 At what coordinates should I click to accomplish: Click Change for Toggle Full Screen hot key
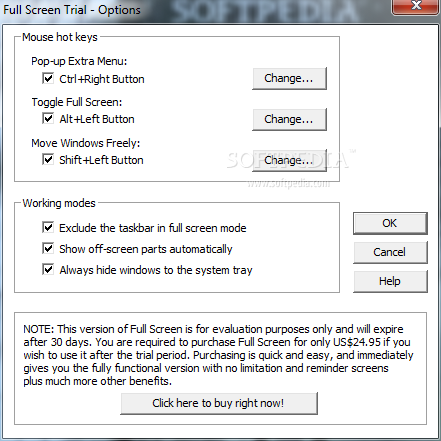289,119
